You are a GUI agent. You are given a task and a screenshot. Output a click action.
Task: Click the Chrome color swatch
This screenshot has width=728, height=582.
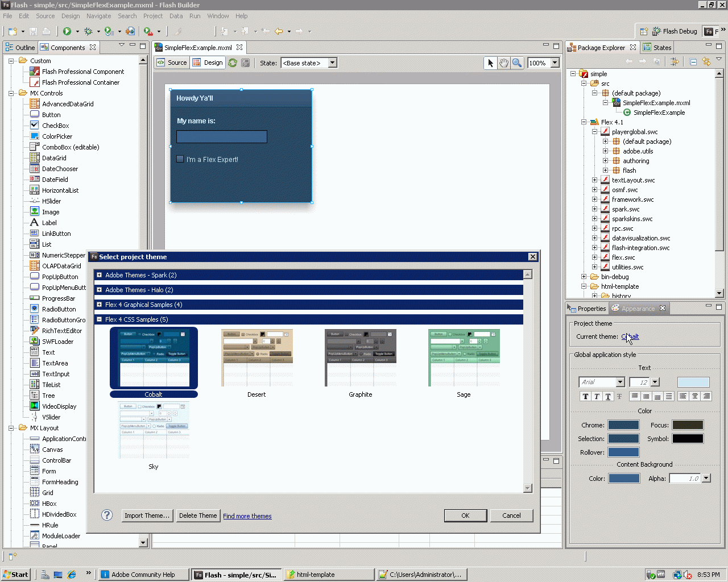[x=623, y=425]
